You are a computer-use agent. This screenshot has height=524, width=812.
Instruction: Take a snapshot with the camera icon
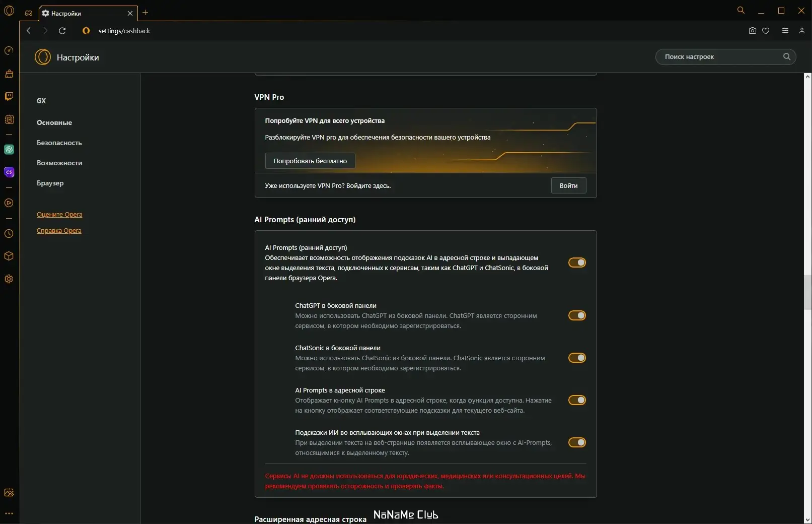tap(752, 31)
